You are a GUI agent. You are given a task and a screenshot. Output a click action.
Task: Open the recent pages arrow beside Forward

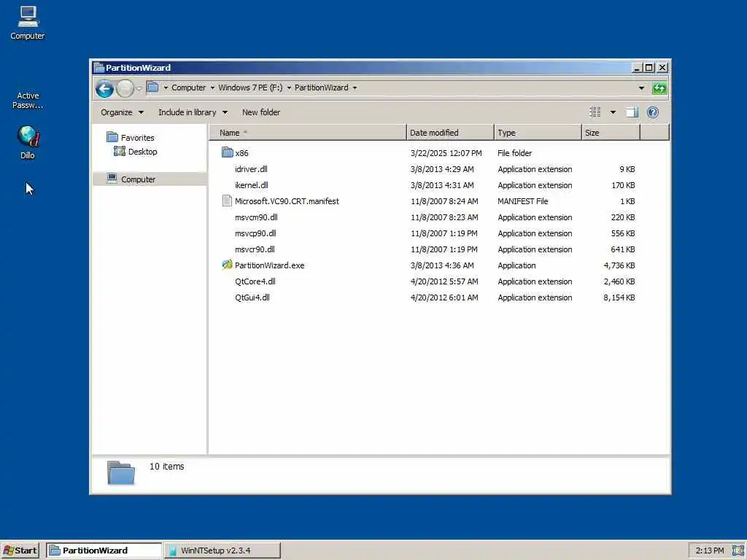click(x=139, y=88)
